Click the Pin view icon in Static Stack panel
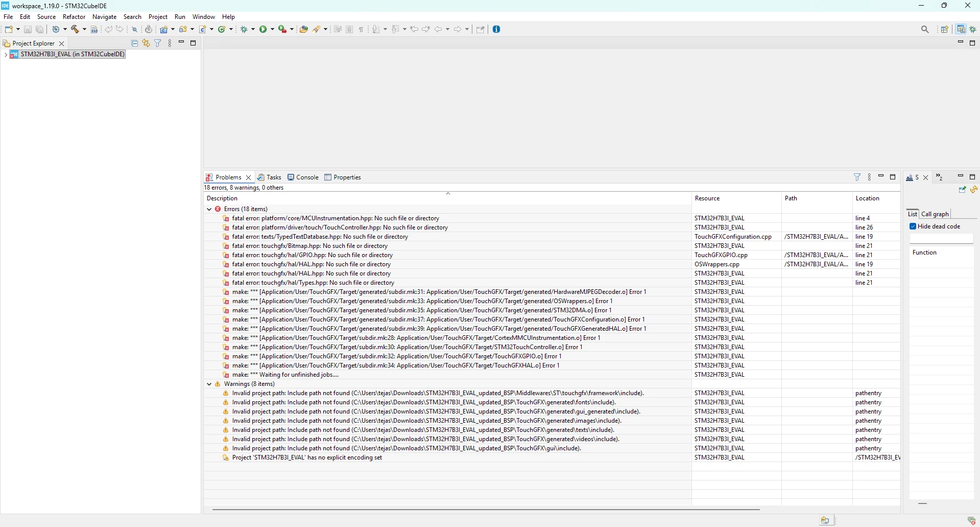 coord(962,190)
